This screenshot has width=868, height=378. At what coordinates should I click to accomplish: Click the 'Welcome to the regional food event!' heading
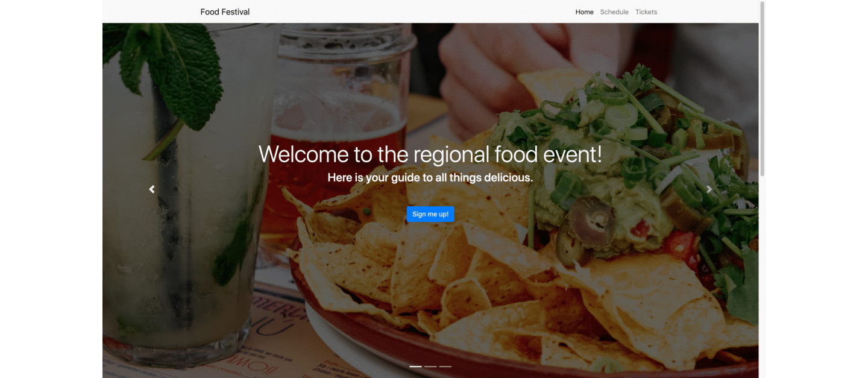pos(430,154)
